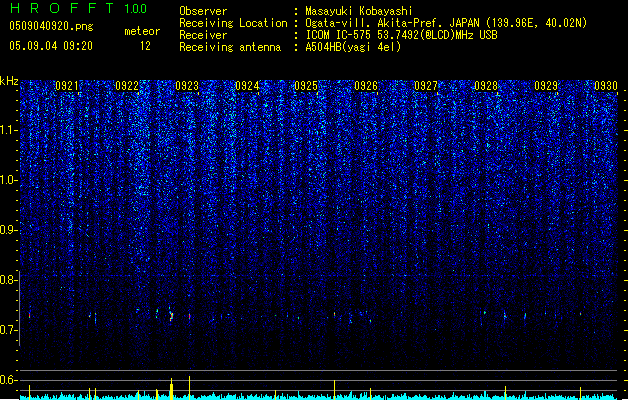This screenshot has height=400, width=629.
Task: Click the 1.0 kHz axis label
Action: (9, 180)
